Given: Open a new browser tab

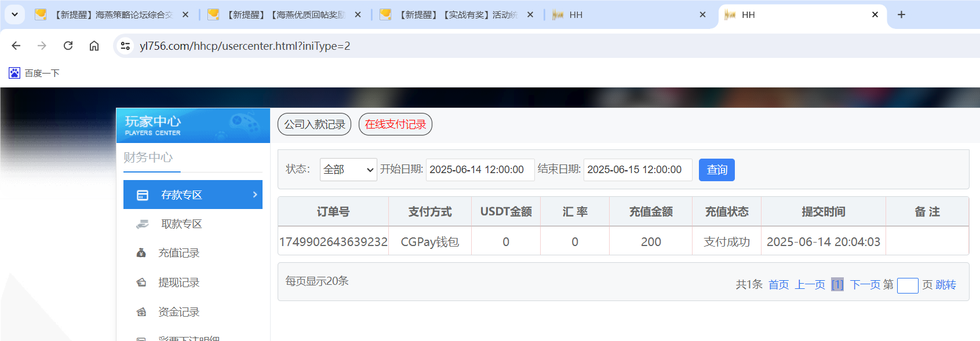Looking at the screenshot, I should tap(901, 14).
